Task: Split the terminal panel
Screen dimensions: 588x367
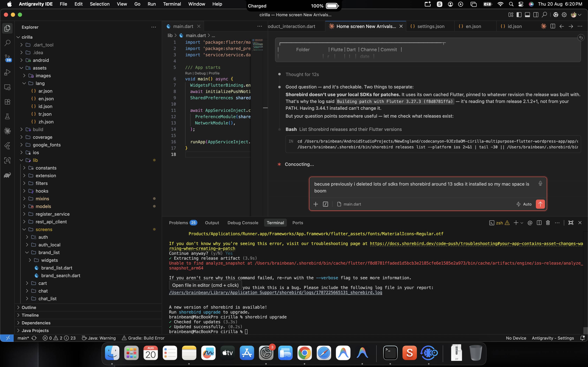Action: tap(539, 223)
